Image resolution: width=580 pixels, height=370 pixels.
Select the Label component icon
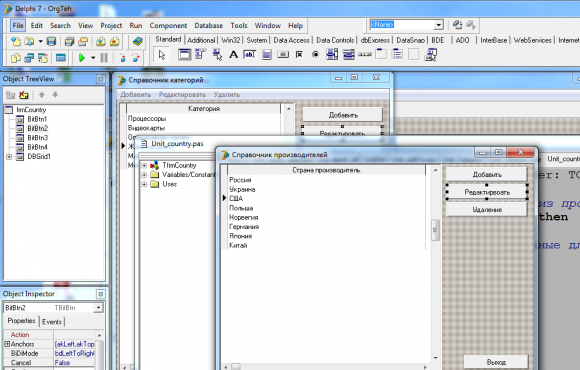pos(233,55)
